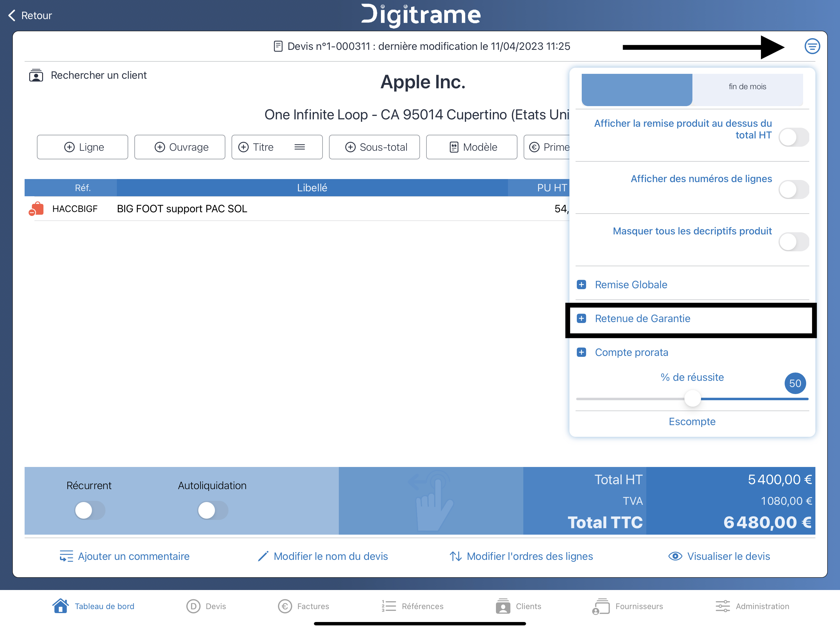Viewport: 840px width, 630px height.
Task: Click the Titre reorder handle icon
Action: click(x=299, y=147)
